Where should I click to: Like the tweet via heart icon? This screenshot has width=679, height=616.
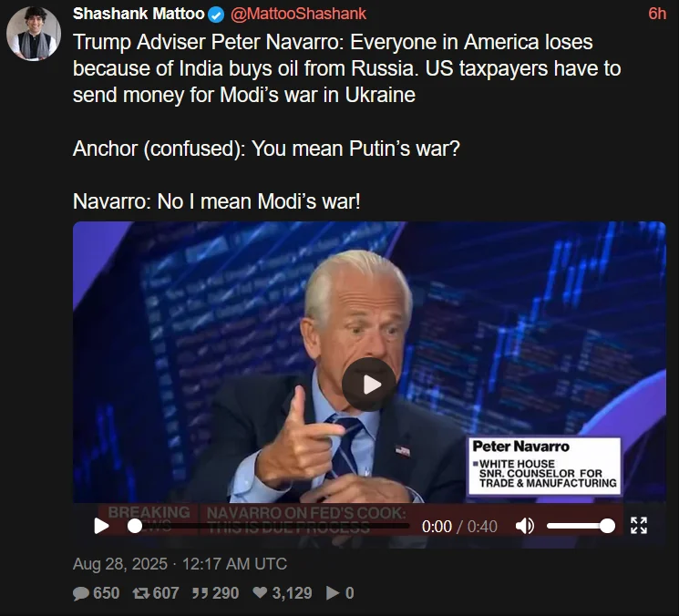click(260, 592)
